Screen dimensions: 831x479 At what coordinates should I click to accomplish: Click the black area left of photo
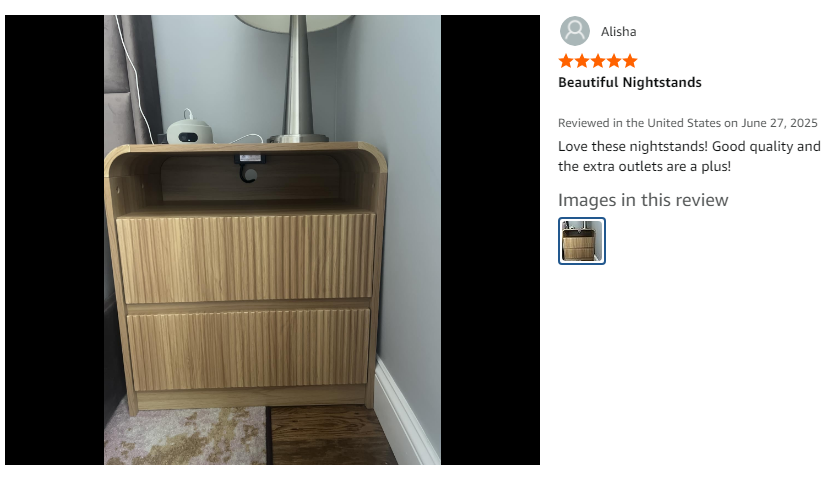(x=55, y=240)
